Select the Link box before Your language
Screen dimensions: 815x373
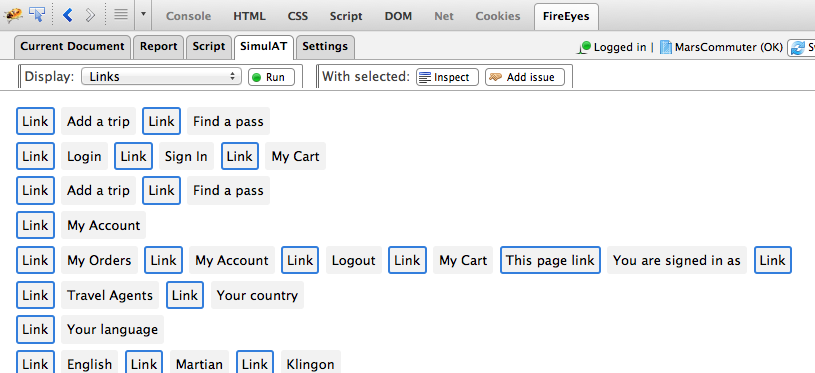point(35,329)
